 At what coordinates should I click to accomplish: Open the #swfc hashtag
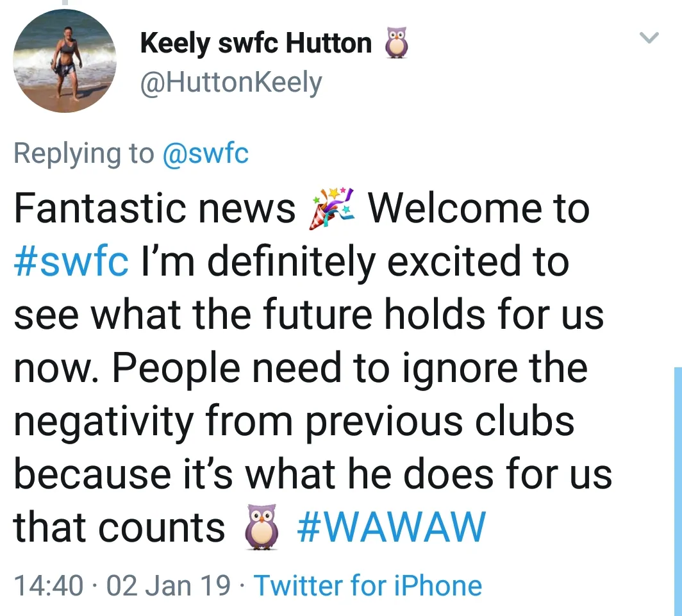[72, 262]
